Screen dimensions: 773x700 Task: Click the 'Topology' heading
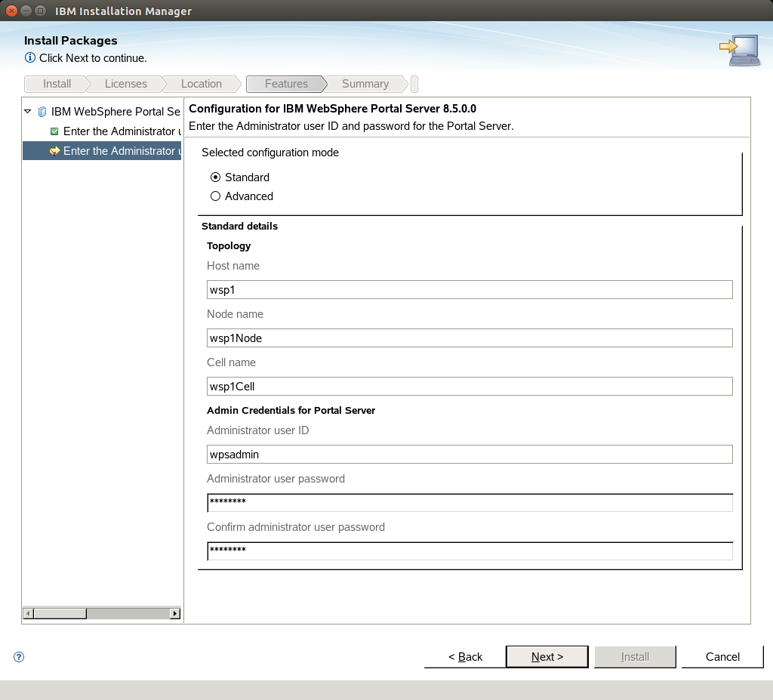pyautogui.click(x=229, y=245)
